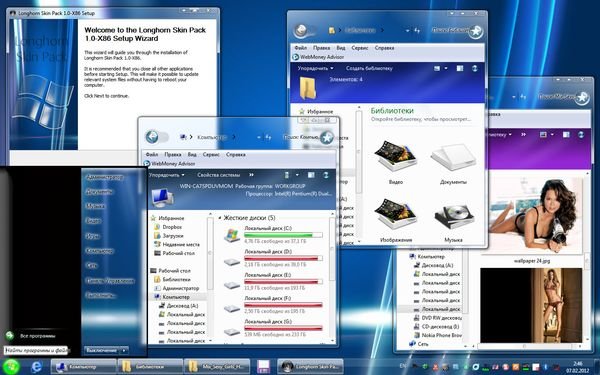Open Справка menu in the Библиотеки window
The image size is (600, 375).
384,48
